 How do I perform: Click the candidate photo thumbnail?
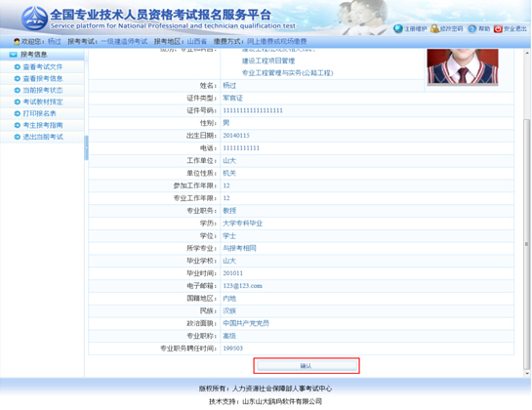click(x=463, y=66)
